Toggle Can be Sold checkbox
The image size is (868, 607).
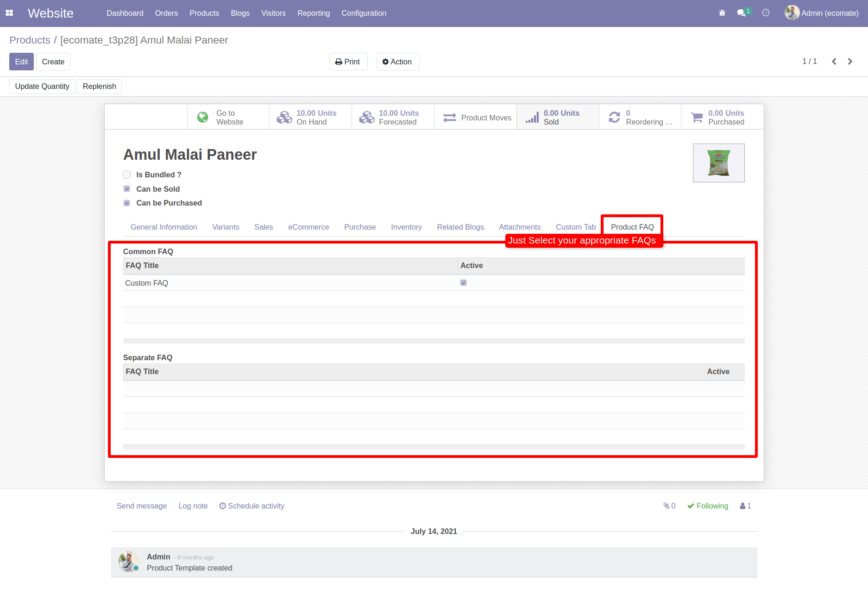point(126,189)
